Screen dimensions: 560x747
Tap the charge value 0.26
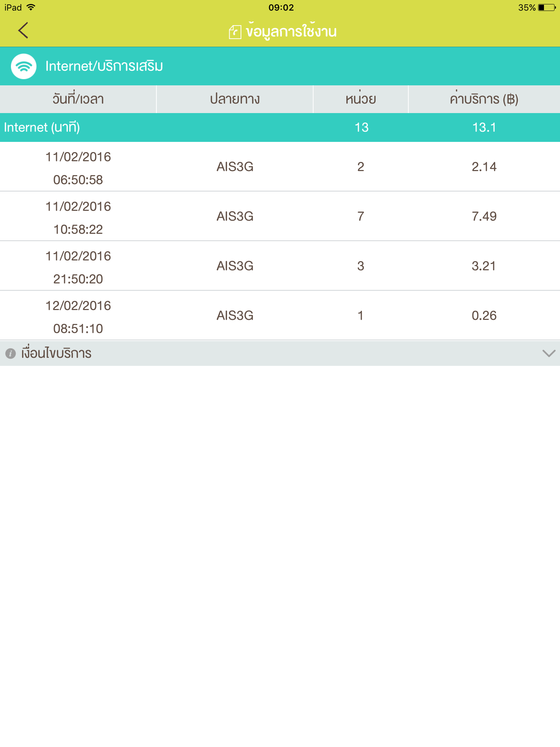click(x=484, y=316)
